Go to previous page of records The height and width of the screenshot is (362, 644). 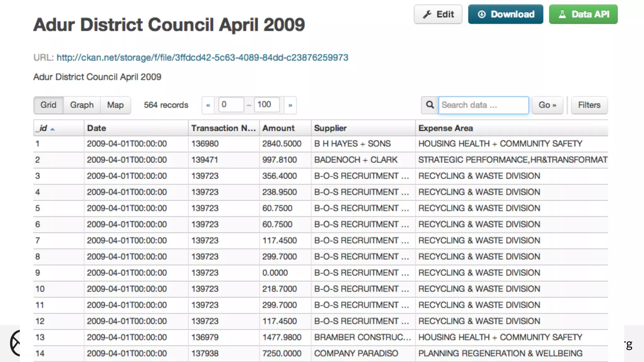coord(208,105)
